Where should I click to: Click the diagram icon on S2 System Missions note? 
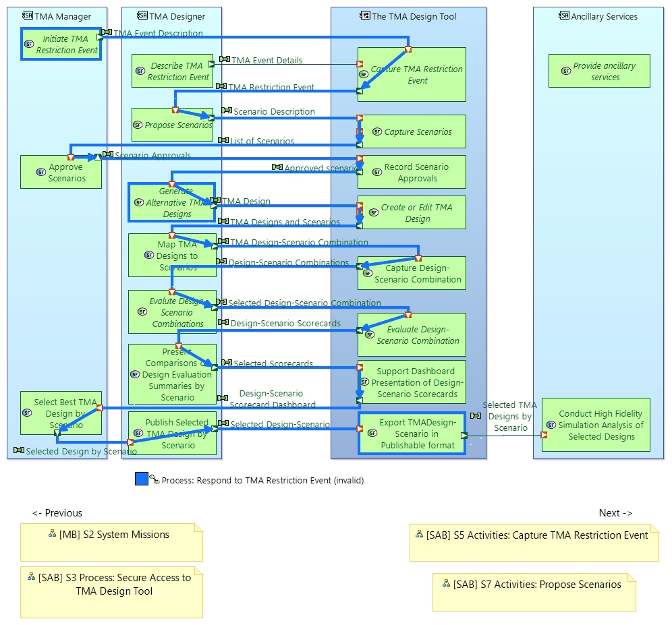(52, 534)
